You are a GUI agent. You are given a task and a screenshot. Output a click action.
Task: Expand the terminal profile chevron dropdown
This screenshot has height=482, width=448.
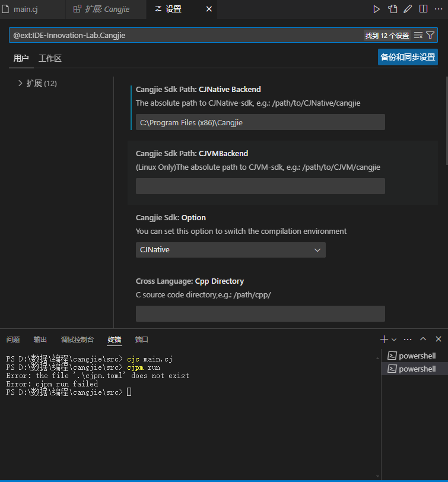point(393,339)
